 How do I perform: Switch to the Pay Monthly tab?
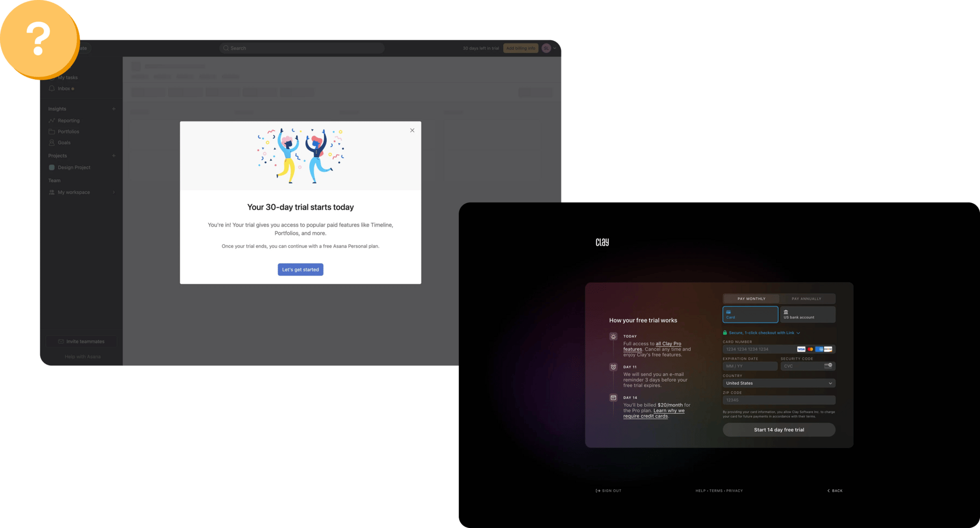751,298
